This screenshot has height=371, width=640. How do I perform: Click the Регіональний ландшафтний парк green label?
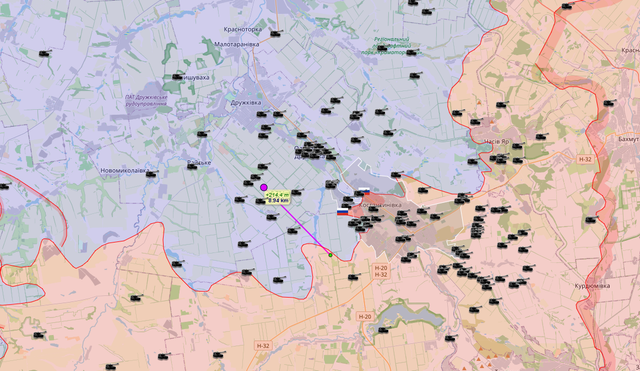[392, 46]
